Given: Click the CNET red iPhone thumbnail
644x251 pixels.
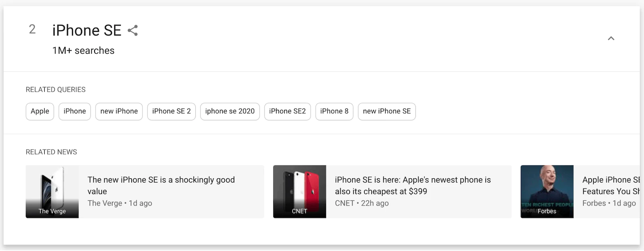Looking at the screenshot, I should (x=299, y=191).
